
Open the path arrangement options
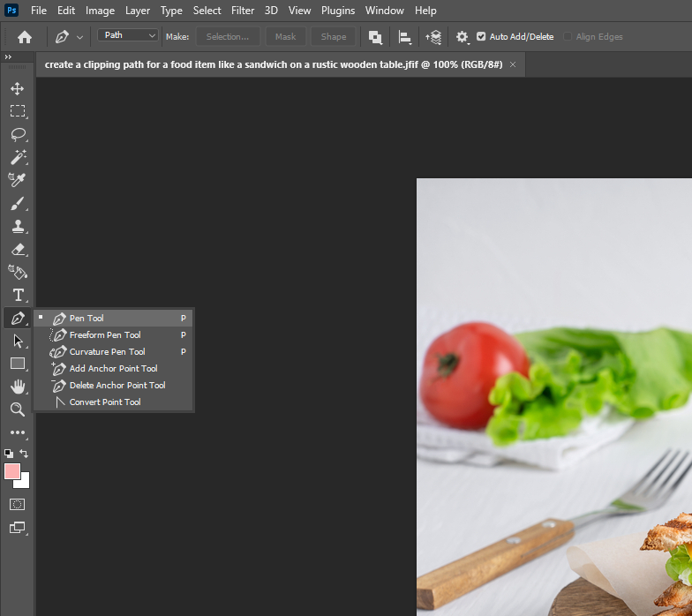(433, 37)
